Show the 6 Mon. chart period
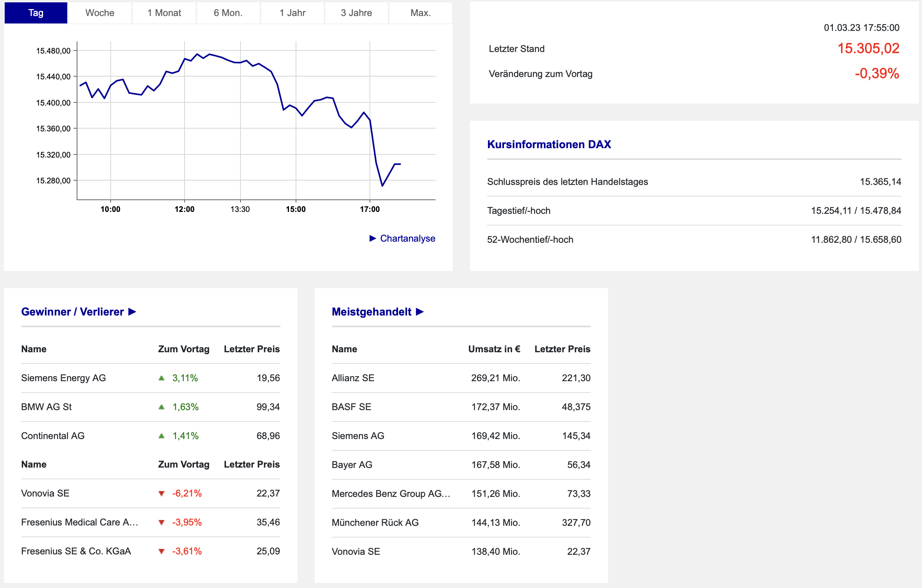Image resolution: width=922 pixels, height=588 pixels. pos(228,13)
